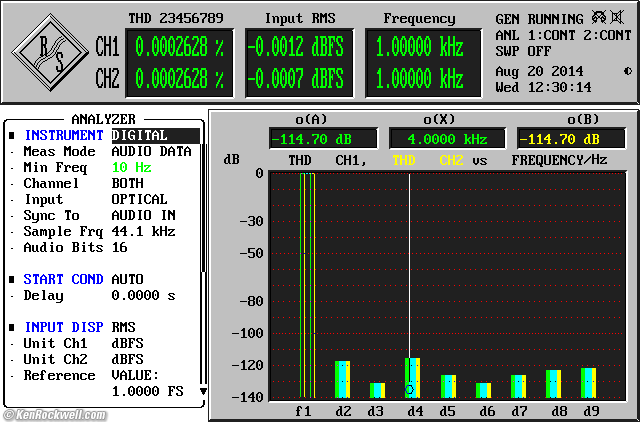
Task: Select the START COND section heading
Action: pos(63,280)
